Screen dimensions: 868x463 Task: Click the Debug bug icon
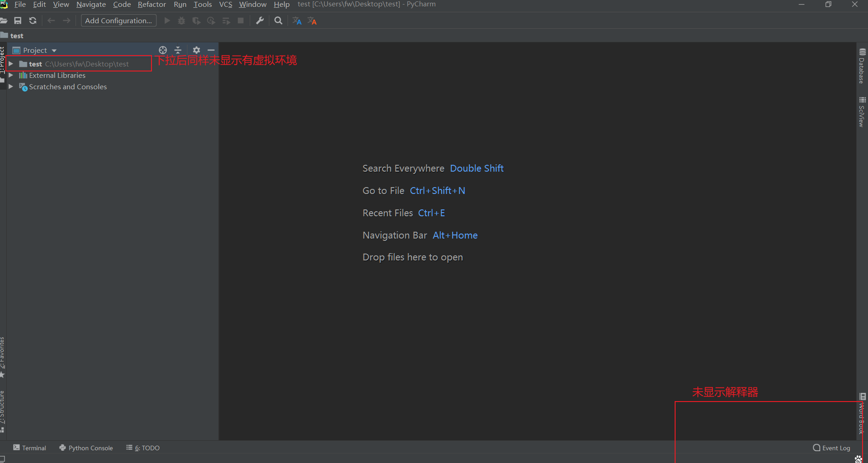[x=182, y=20]
